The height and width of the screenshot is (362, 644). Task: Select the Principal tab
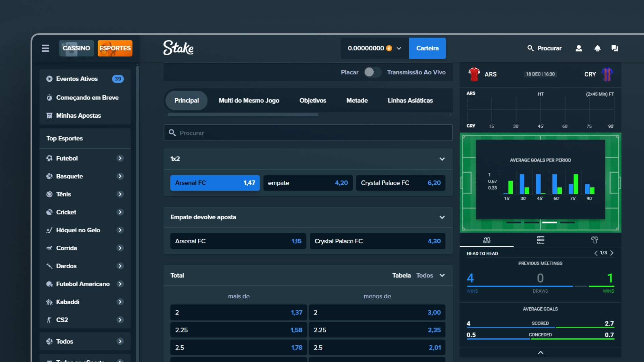click(x=186, y=101)
